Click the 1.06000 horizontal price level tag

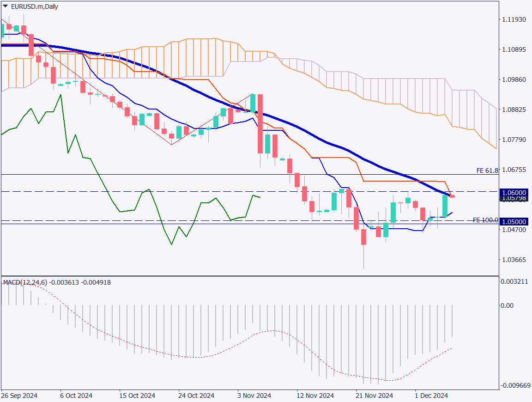click(x=514, y=193)
